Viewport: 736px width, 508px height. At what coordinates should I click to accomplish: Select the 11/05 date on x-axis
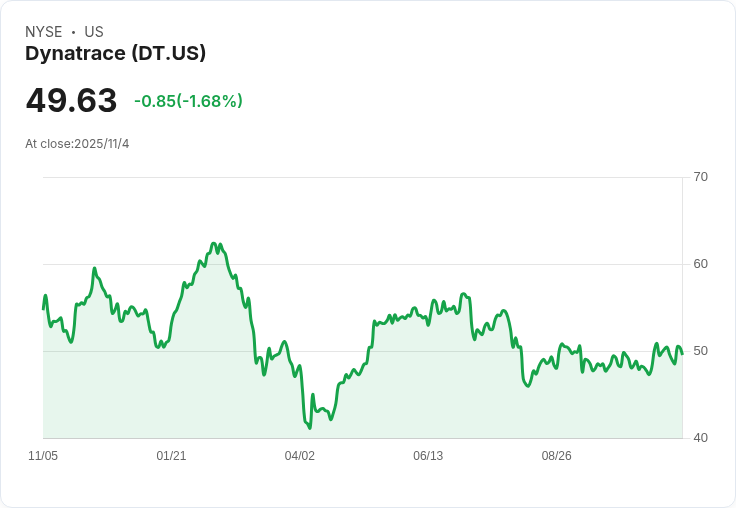click(43, 456)
